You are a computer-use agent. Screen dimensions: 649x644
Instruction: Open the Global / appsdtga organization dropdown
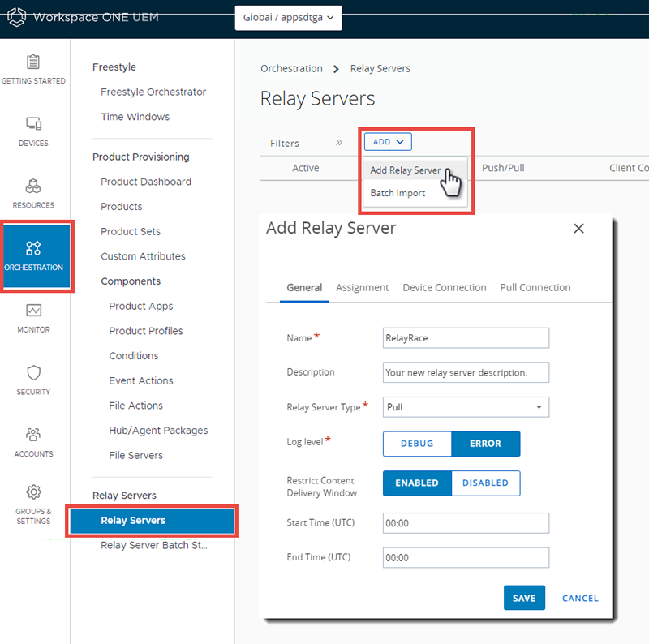pyautogui.click(x=289, y=18)
